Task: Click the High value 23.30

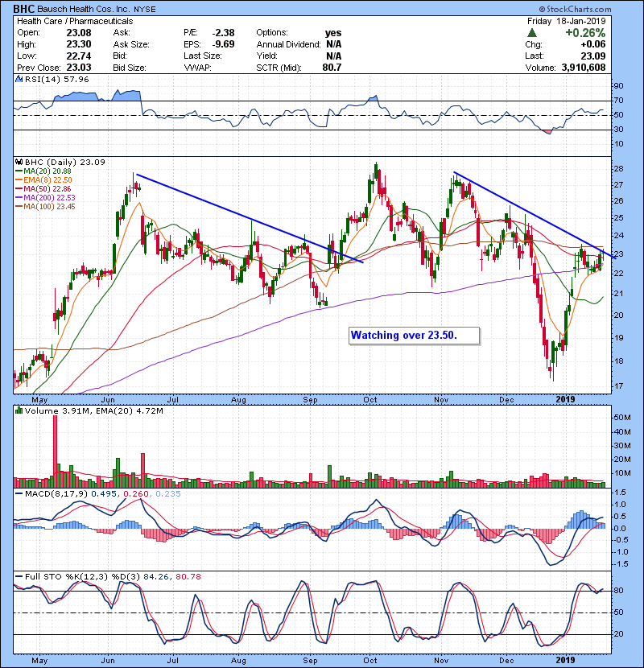Action: 79,44
